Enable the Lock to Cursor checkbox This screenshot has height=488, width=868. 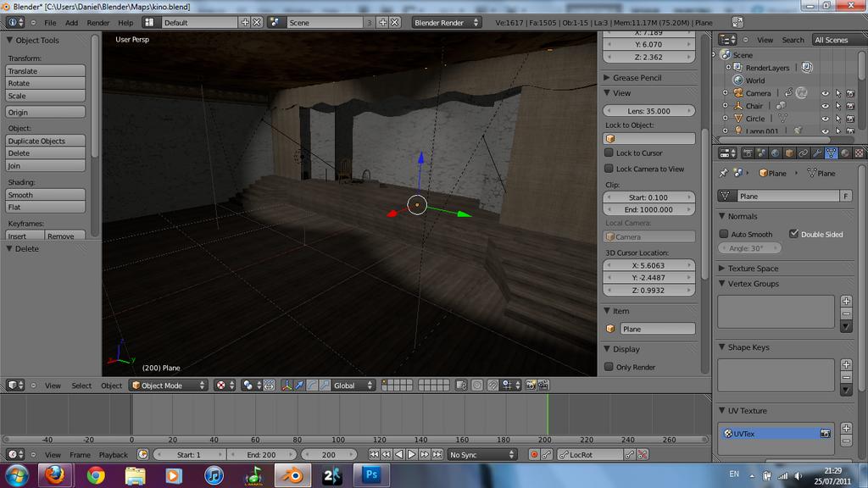(x=609, y=152)
